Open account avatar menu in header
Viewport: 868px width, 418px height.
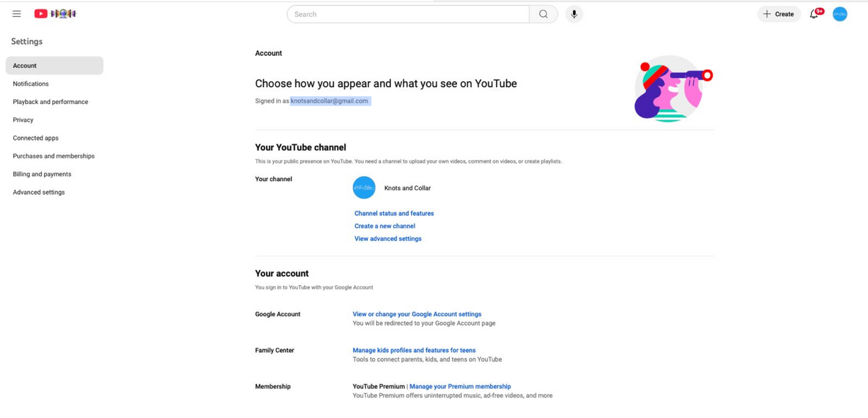(x=840, y=14)
